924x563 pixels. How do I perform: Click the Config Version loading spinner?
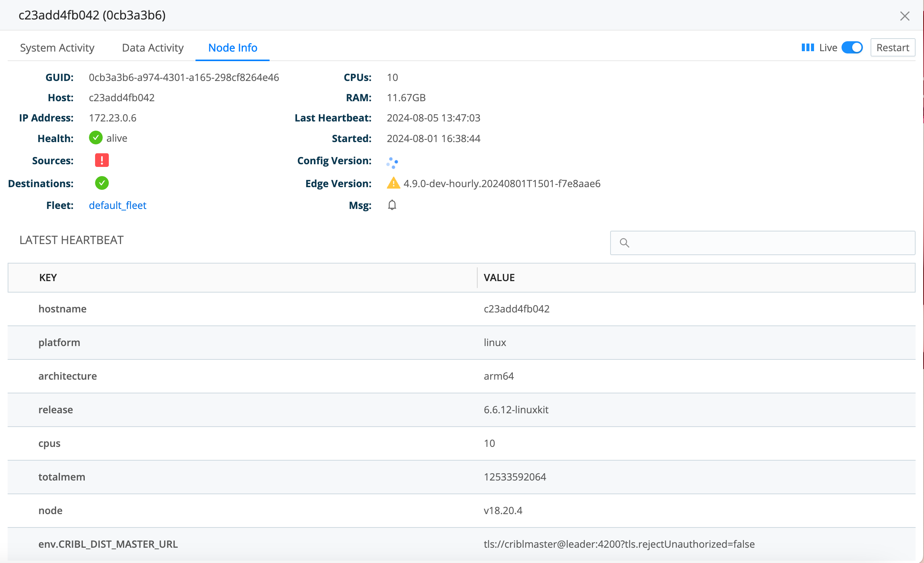pyautogui.click(x=393, y=162)
